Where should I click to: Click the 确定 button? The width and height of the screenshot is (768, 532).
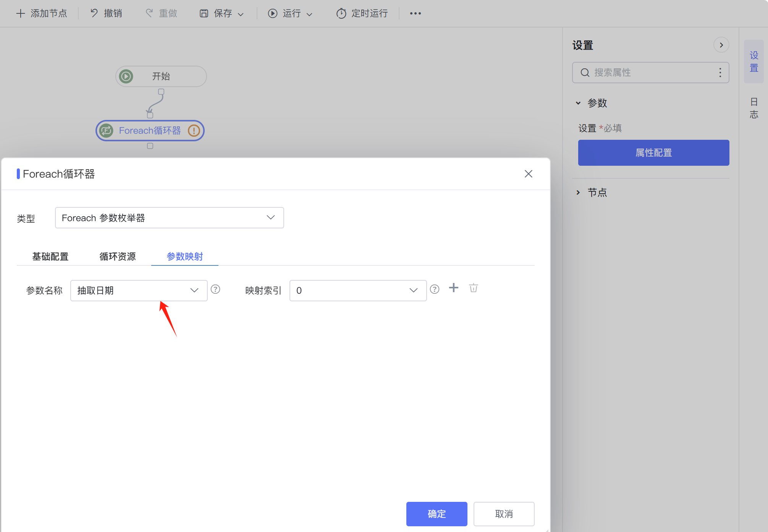pyautogui.click(x=437, y=514)
